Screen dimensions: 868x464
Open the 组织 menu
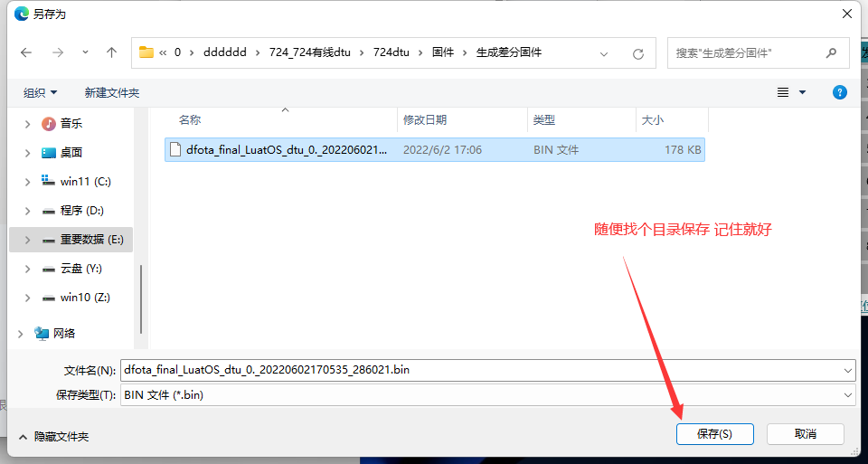click(x=40, y=93)
